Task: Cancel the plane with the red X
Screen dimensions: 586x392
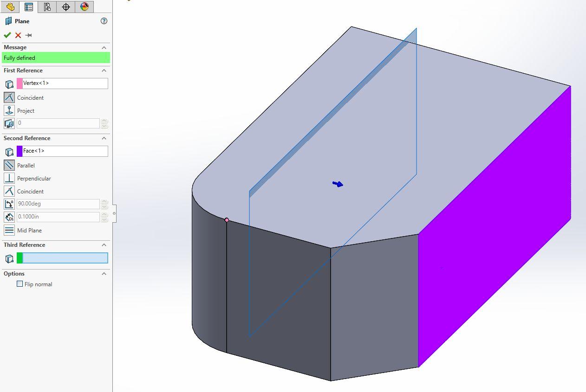Action: tap(18, 35)
